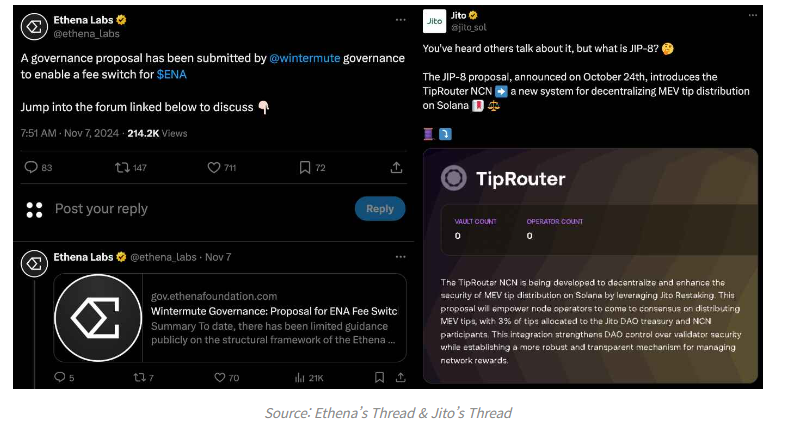Image resolution: width=785 pixels, height=432 pixels.
Task: Click the Ethena logo in link preview
Action: (97, 317)
